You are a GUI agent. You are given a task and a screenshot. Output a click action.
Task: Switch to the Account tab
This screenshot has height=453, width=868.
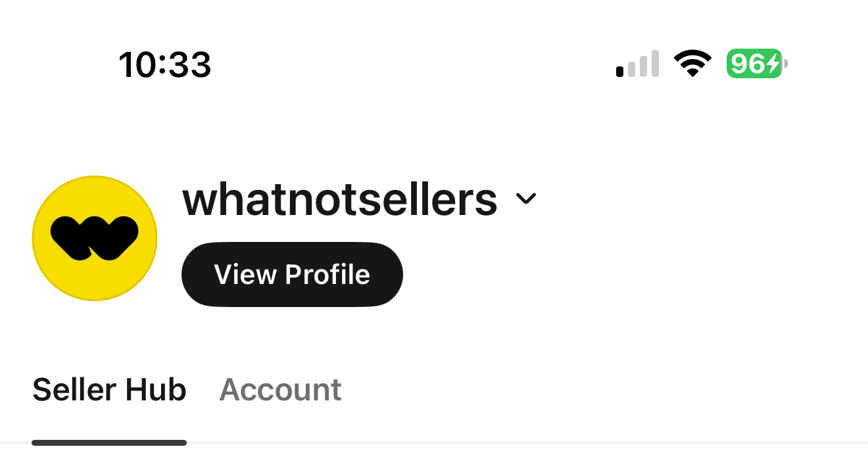[280, 390]
